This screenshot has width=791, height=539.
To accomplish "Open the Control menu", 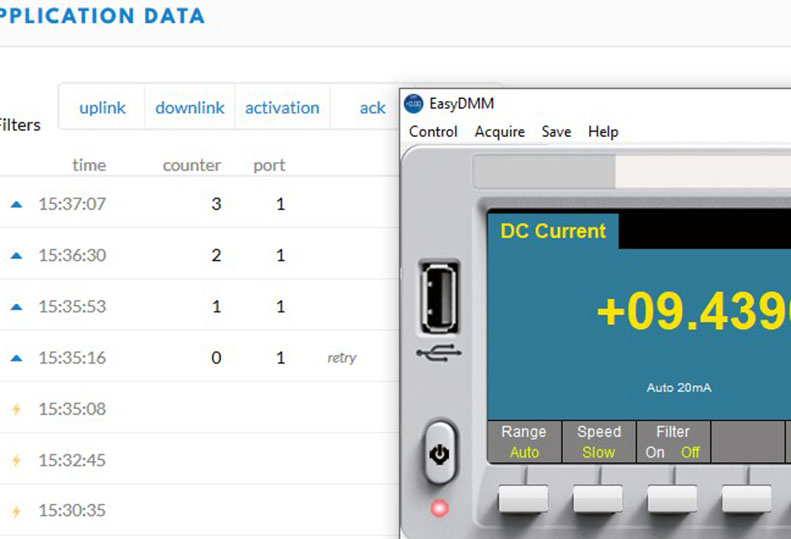I will 433,132.
